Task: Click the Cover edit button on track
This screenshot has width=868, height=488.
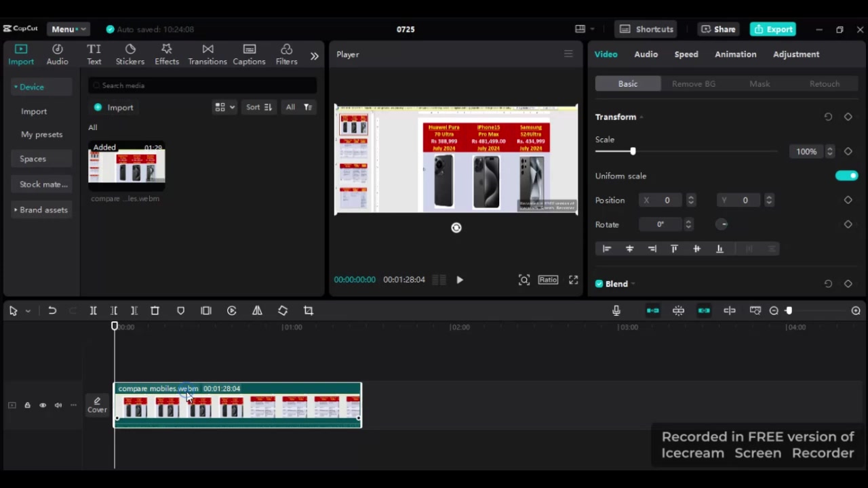Action: click(97, 405)
